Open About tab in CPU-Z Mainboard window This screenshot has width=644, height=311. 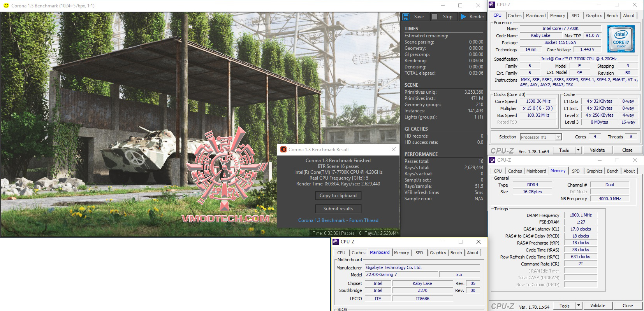(473, 253)
